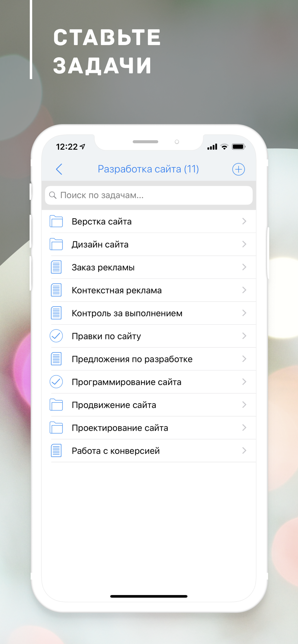Click document icon beside Предложения по разработке

tap(56, 359)
